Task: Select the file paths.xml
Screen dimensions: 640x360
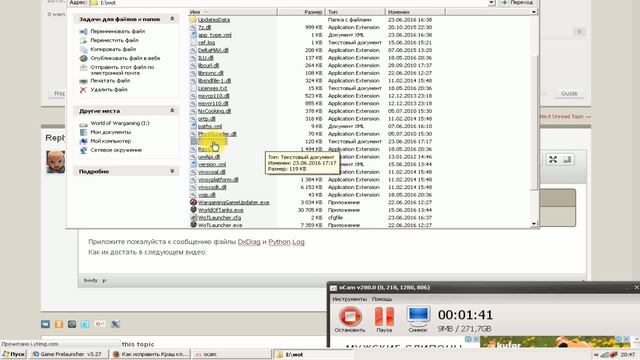Action: 210,126
